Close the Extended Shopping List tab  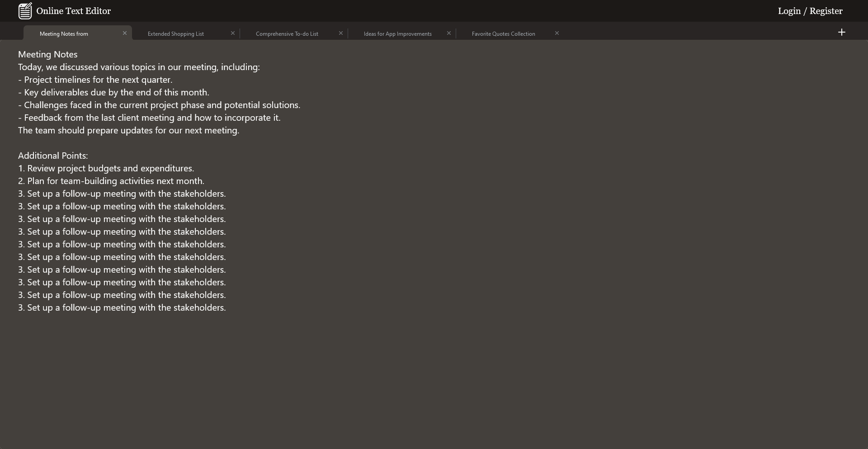[233, 33]
